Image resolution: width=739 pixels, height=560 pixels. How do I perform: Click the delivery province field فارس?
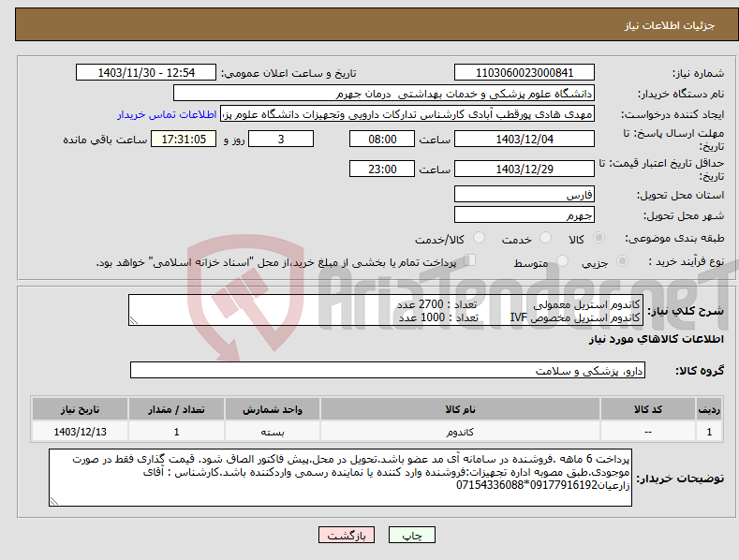pos(525,194)
